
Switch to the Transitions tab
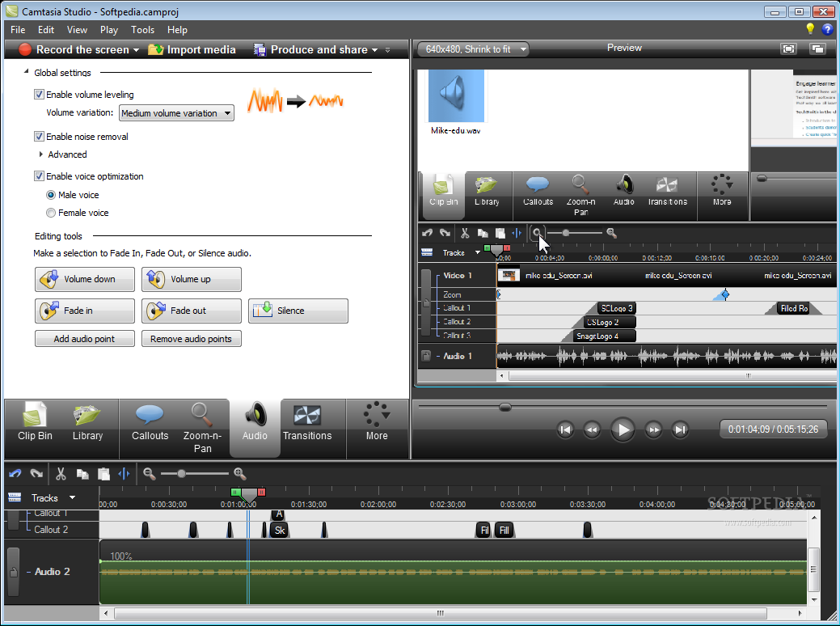point(307,424)
